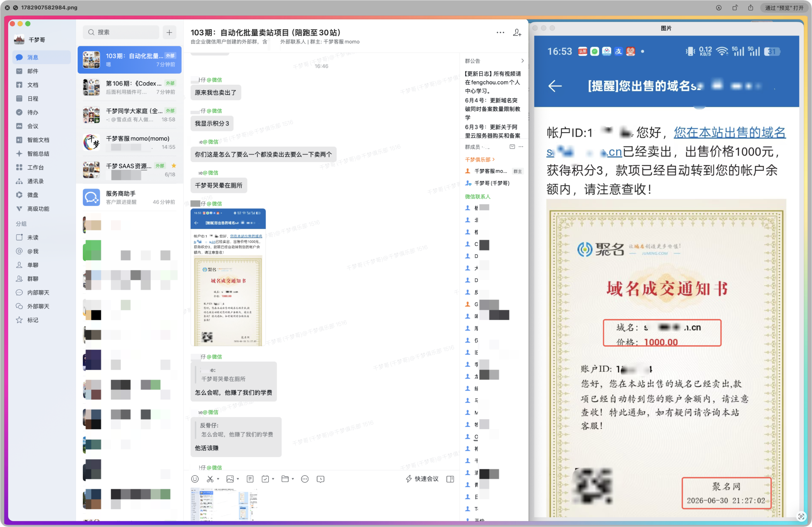Click the folder file icon in input toolbar
The height and width of the screenshot is (527, 812).
285,479
